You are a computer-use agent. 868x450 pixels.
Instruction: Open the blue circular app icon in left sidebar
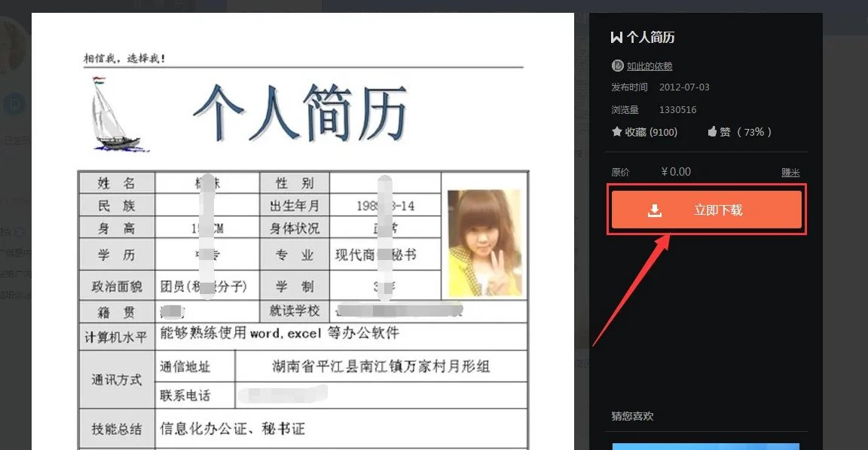pyautogui.click(x=14, y=104)
